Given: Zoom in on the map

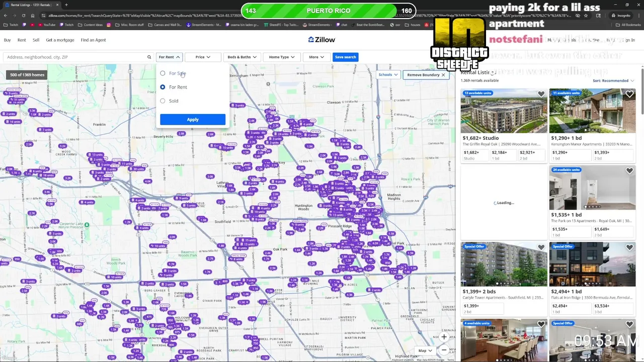Looking at the screenshot, I should [444, 337].
